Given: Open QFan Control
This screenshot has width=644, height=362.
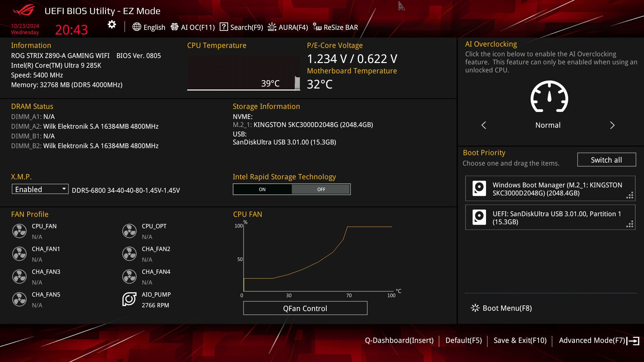Looking at the screenshot, I should 305,308.
